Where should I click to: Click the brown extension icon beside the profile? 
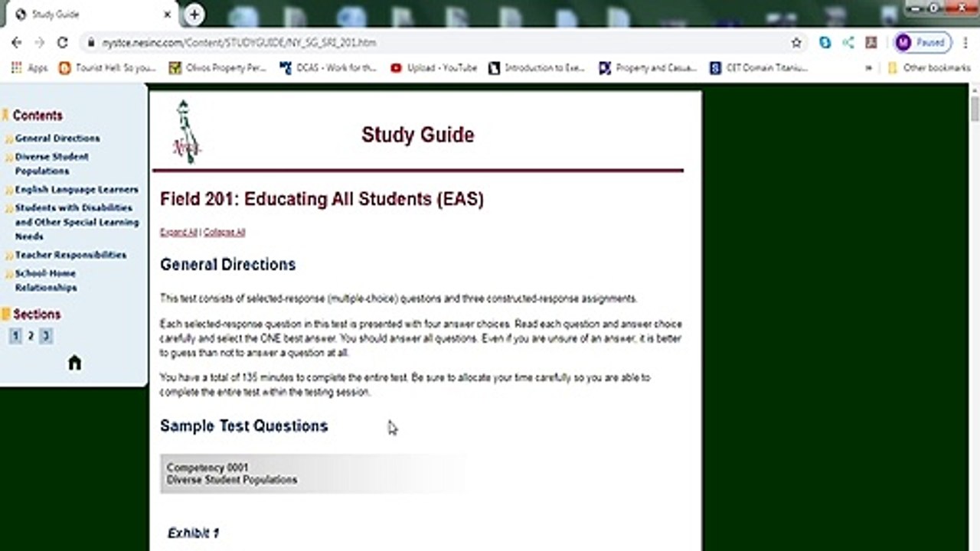pyautogui.click(x=871, y=43)
